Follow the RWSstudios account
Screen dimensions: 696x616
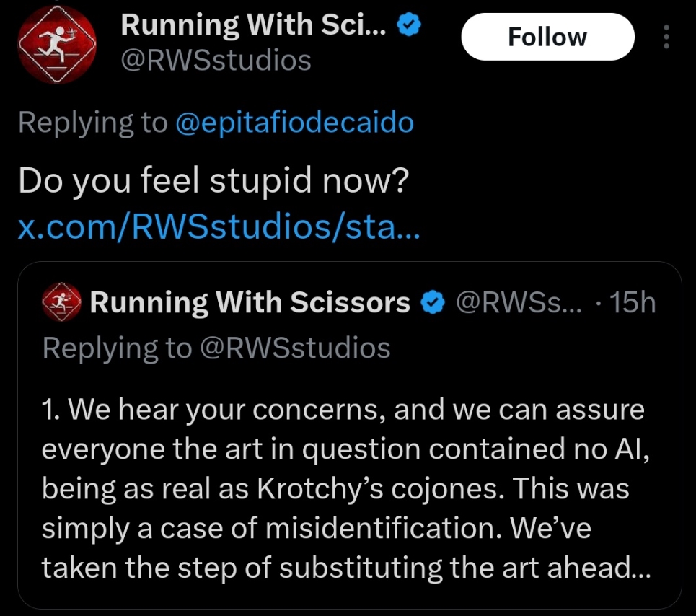(547, 37)
